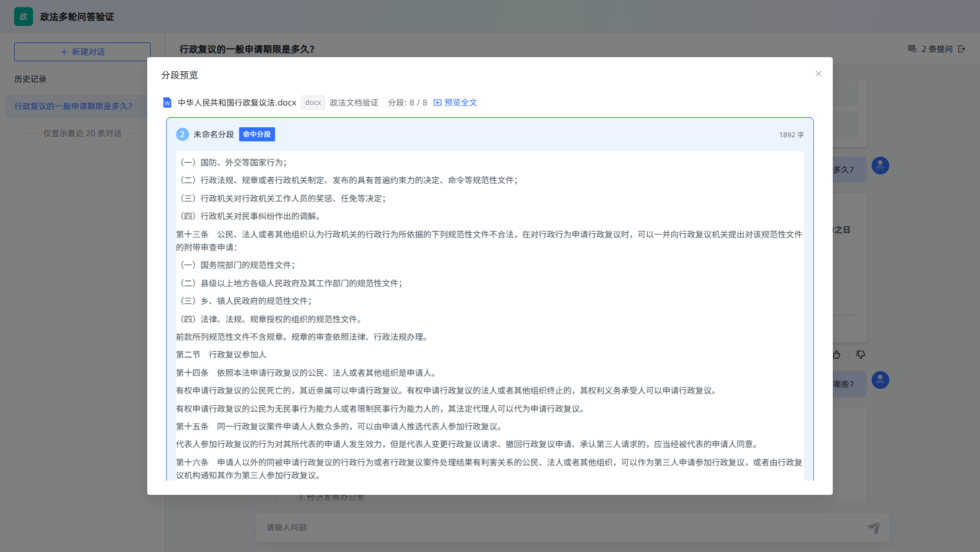Viewport: 980px width, 552px height.
Task: Click 历史记录 heading
Action: point(30,79)
